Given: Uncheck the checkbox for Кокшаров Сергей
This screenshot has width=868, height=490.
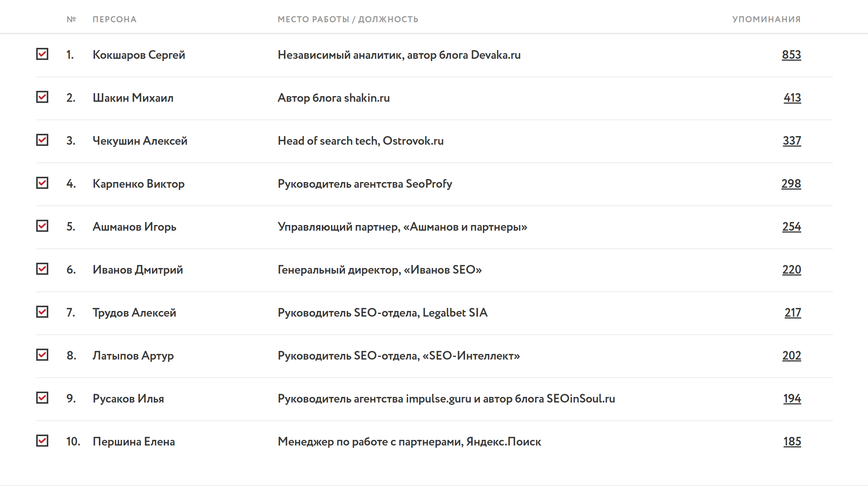Looking at the screenshot, I should pyautogui.click(x=42, y=54).
